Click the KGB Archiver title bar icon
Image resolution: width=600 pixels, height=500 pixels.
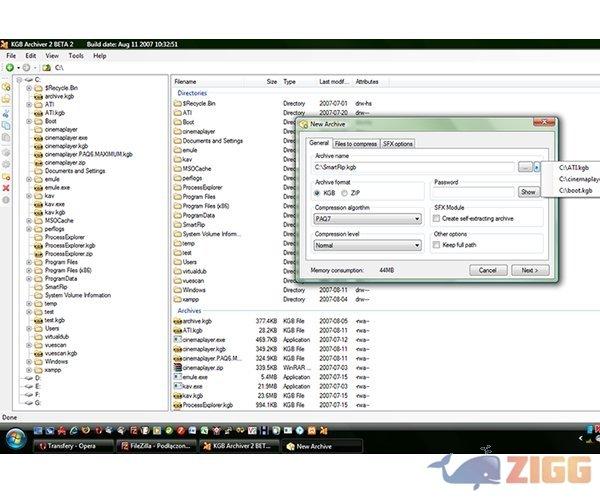pos(4,44)
